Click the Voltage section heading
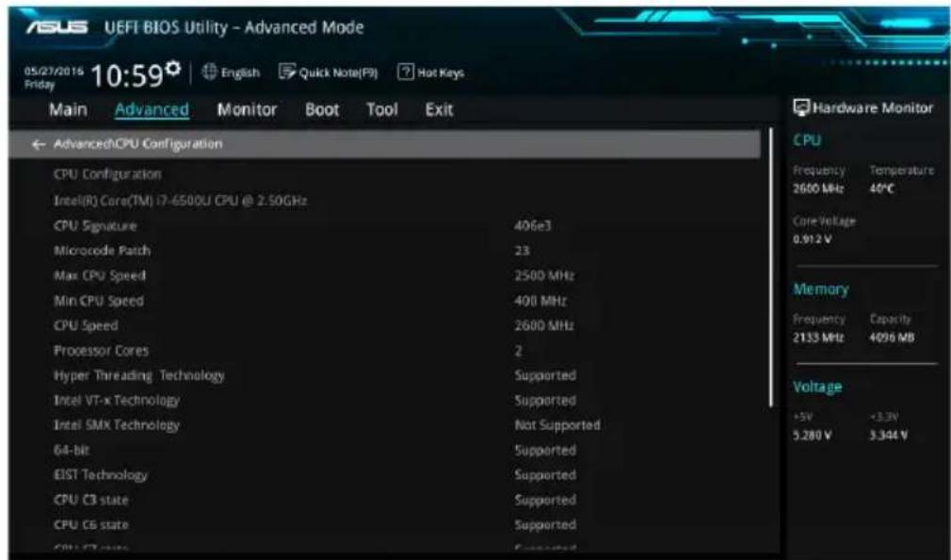 [817, 387]
